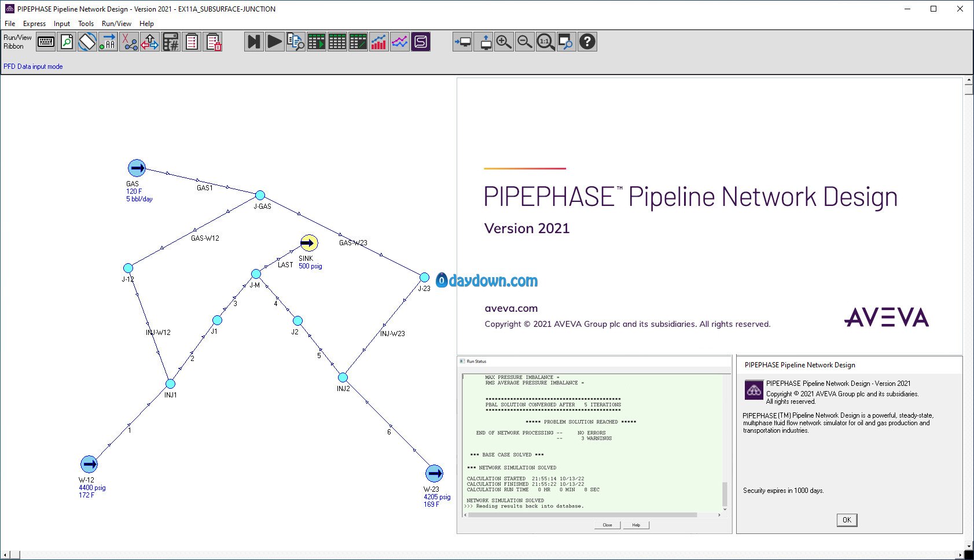Click the Run simulation play button
Viewport: 974px width, 560px height.
(275, 42)
